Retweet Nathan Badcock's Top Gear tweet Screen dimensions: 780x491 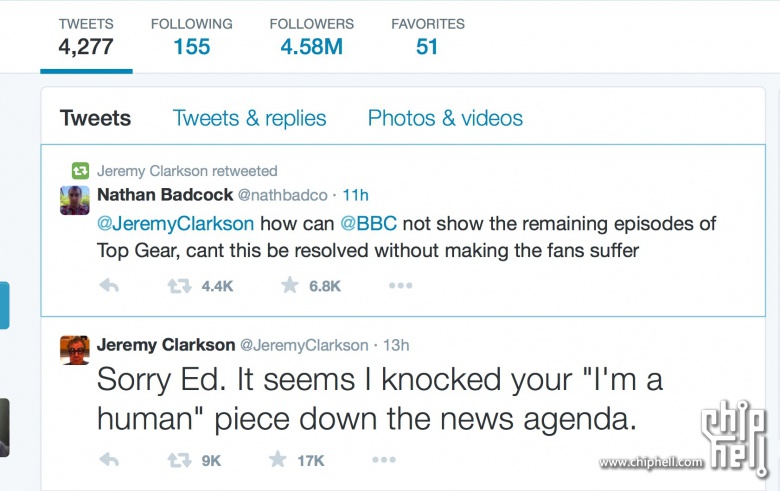(180, 286)
